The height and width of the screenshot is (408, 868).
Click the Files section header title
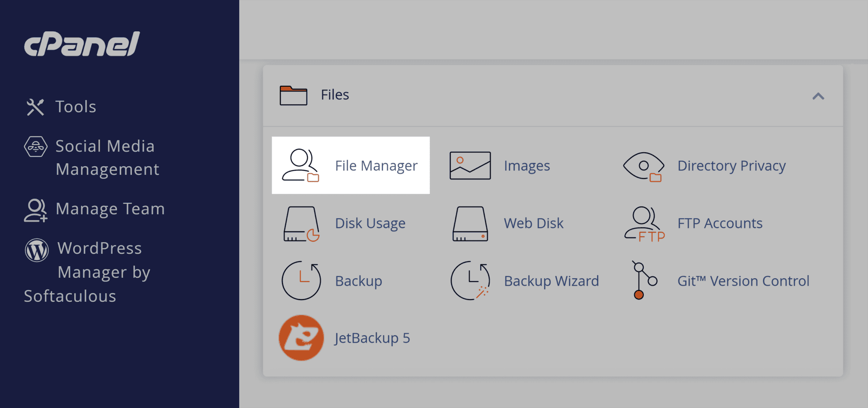[x=335, y=95]
